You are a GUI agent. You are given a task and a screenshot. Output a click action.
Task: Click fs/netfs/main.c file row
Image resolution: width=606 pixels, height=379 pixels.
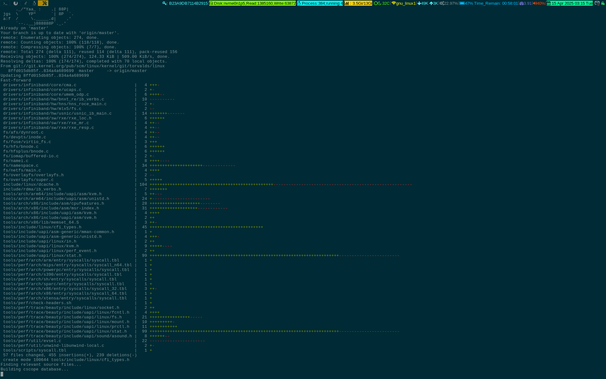point(81,170)
